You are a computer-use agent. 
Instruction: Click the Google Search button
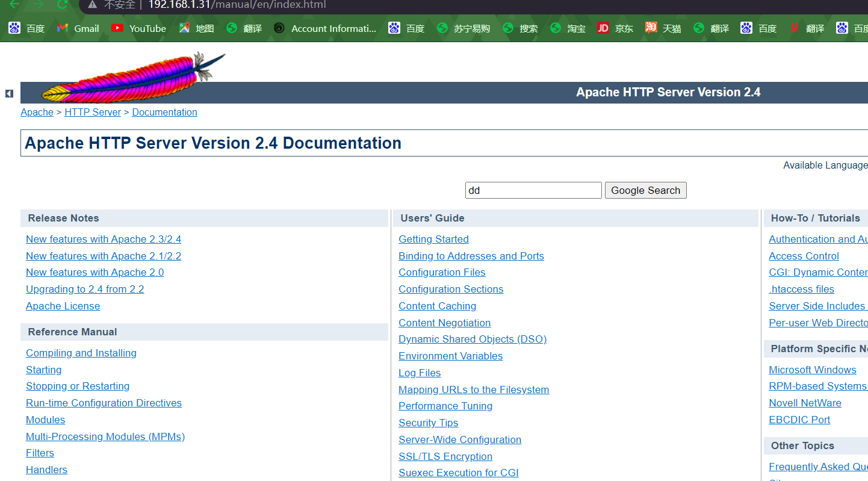(645, 190)
